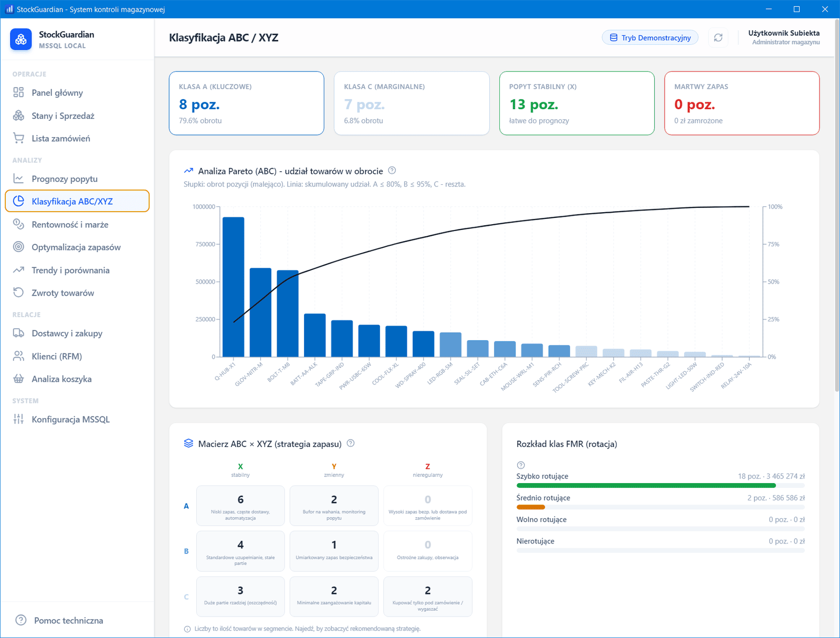Viewport: 840px width, 638px height.
Task: Click the Analiza koszyka basket icon
Action: point(18,379)
